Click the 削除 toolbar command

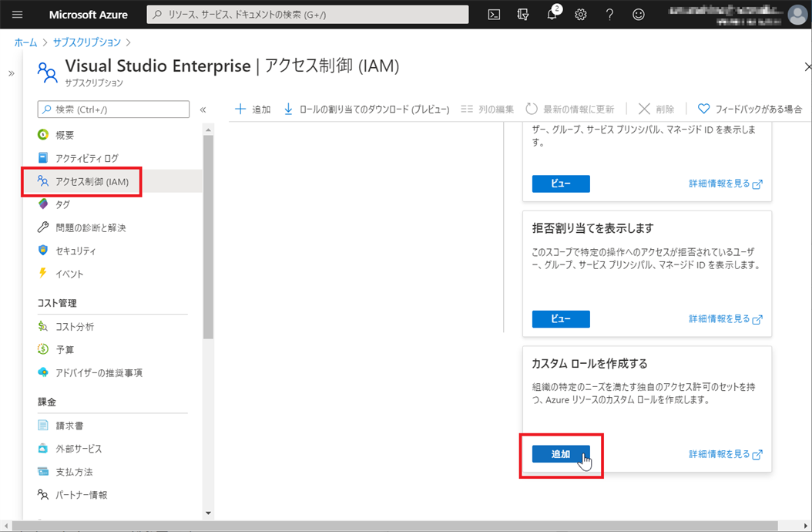point(656,109)
